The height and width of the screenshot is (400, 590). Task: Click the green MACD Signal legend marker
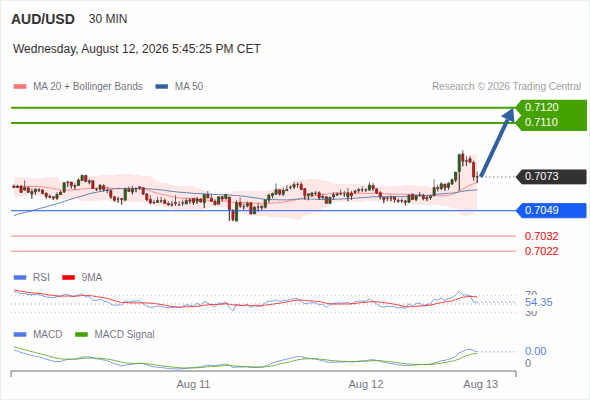coord(81,334)
